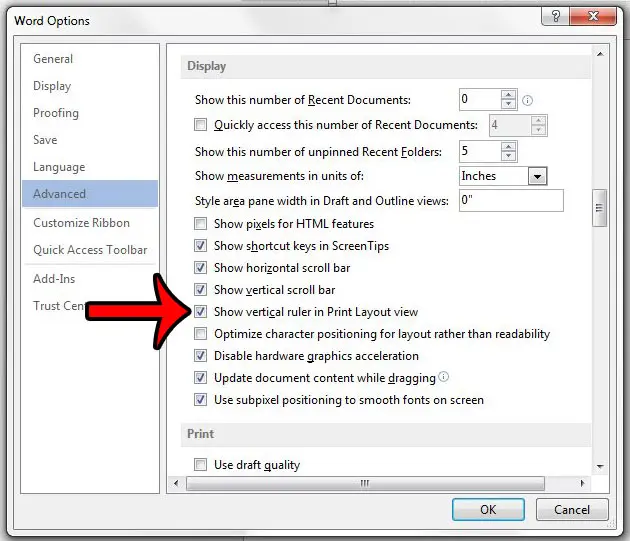
Task: Close the Word Options dialog
Action: pyautogui.click(x=593, y=17)
